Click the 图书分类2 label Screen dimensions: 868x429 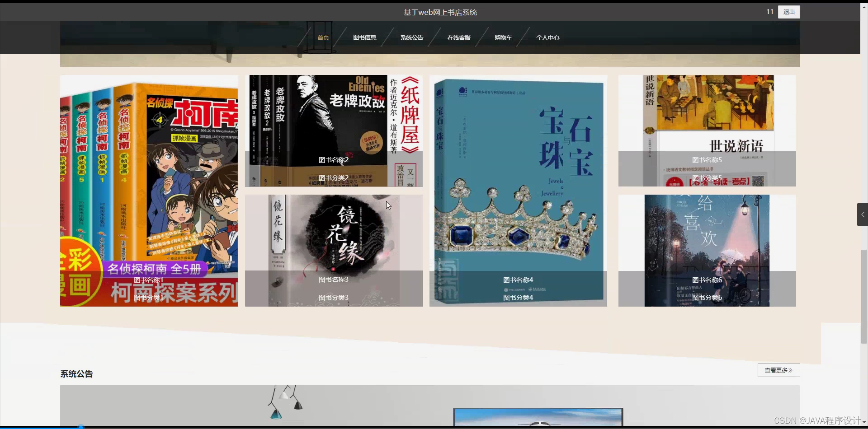pyautogui.click(x=334, y=178)
